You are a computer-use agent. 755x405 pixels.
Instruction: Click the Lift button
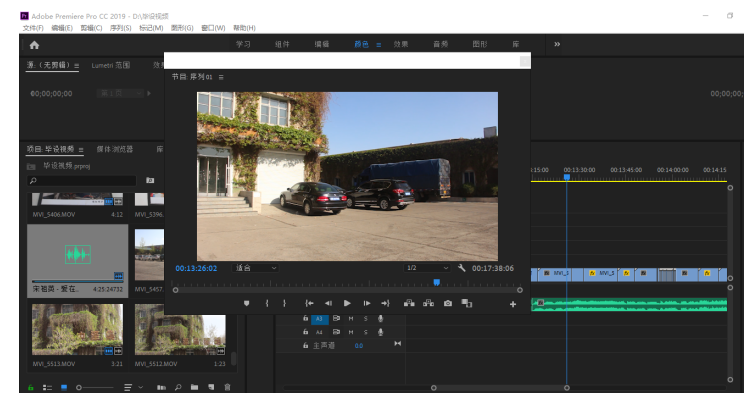click(x=409, y=303)
